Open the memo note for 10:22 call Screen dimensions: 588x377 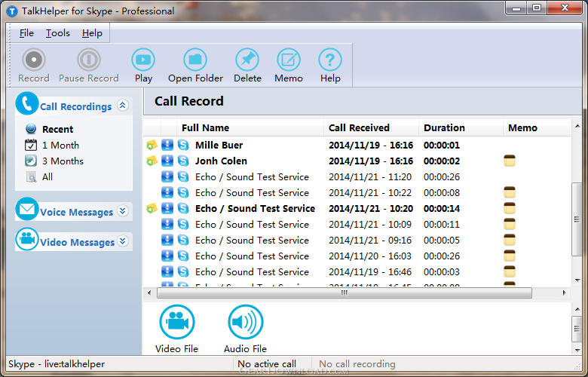pos(510,192)
